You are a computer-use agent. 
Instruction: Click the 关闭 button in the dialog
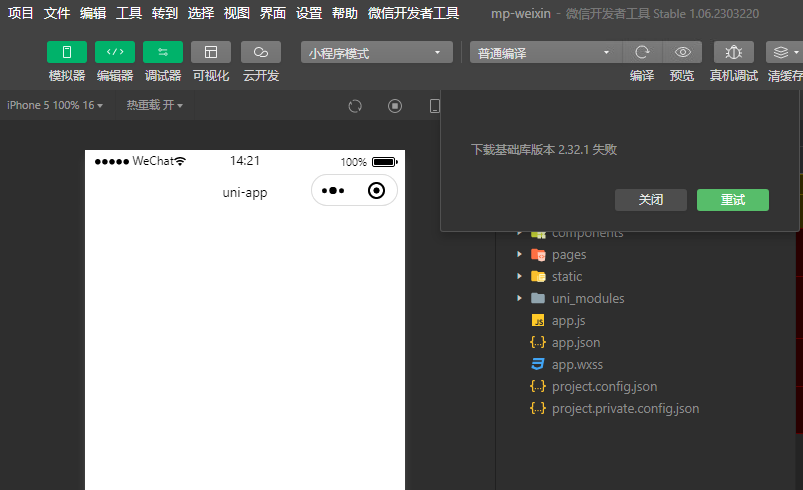coord(651,200)
